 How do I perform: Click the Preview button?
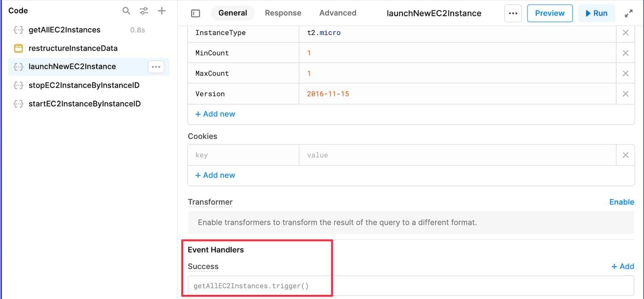550,13
